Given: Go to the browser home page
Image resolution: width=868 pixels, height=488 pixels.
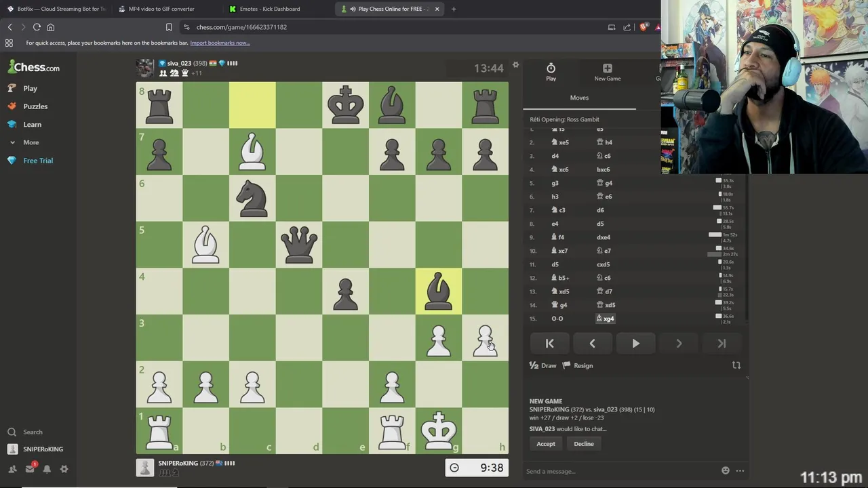Looking at the screenshot, I should (50, 27).
